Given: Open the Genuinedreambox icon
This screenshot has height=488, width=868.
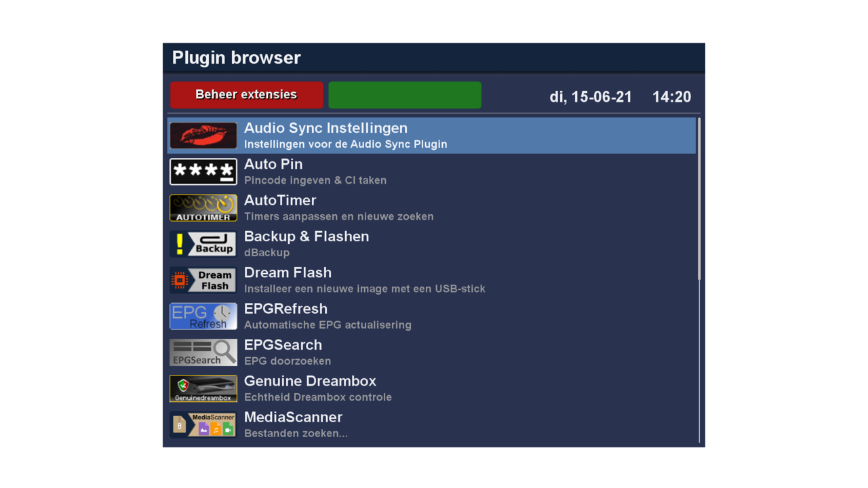Looking at the screenshot, I should 203,388.
